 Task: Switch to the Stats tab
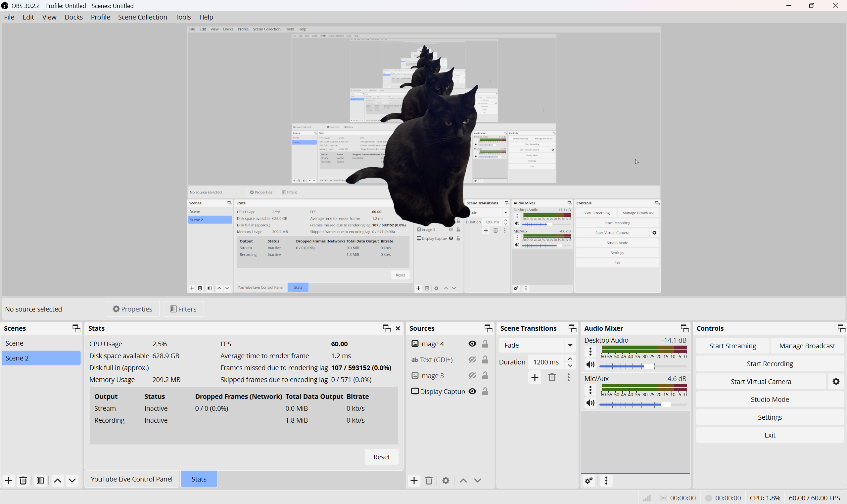[x=199, y=479]
